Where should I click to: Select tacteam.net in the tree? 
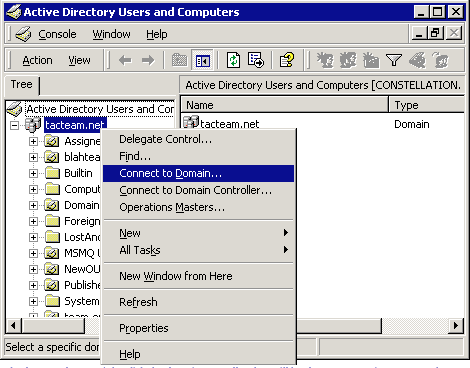point(75,125)
